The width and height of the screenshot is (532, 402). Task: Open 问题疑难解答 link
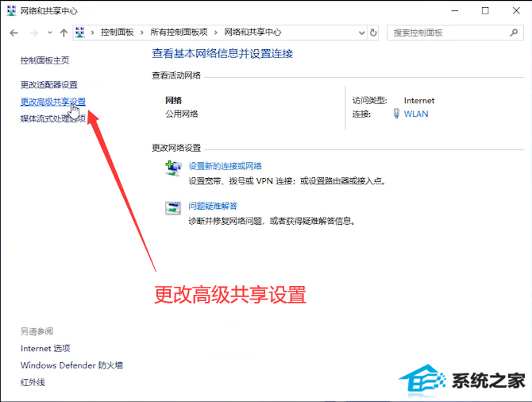pyautogui.click(x=213, y=206)
